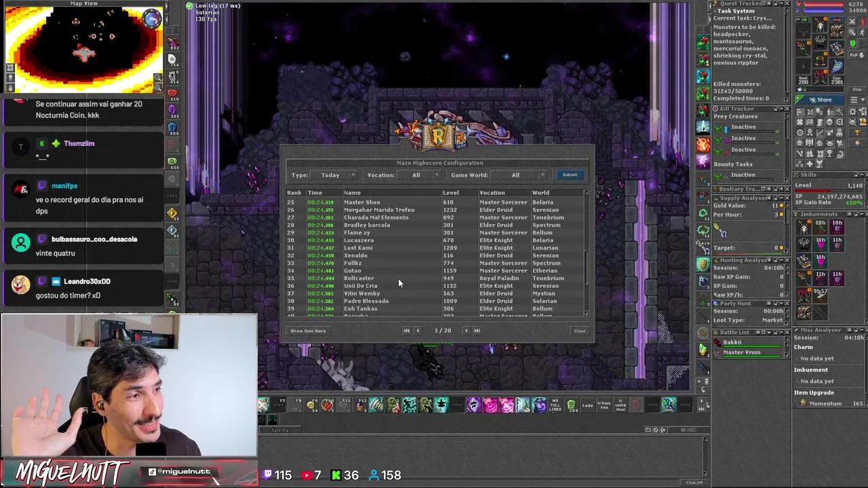This screenshot has height=488, width=868.
Task: Minimize the Supply Analyser panel
Action: click(x=781, y=199)
